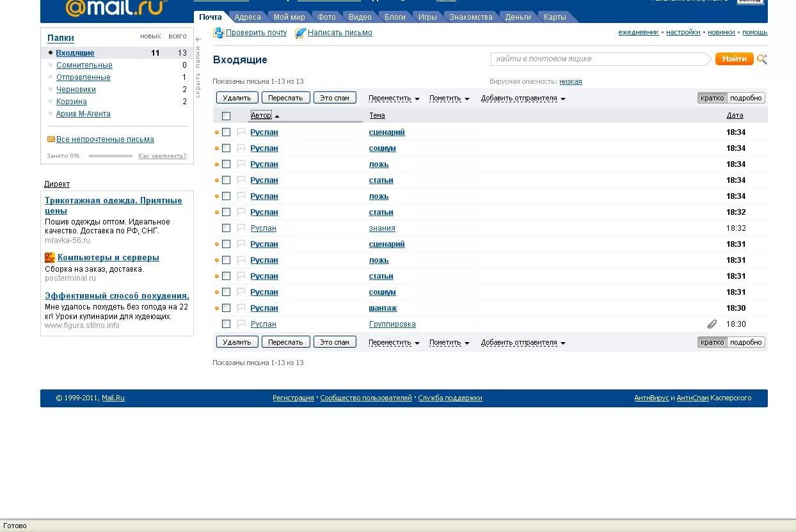Toggle the select-all checkbox in header
Screen dimensions: 796x532
pyautogui.click(x=226, y=116)
